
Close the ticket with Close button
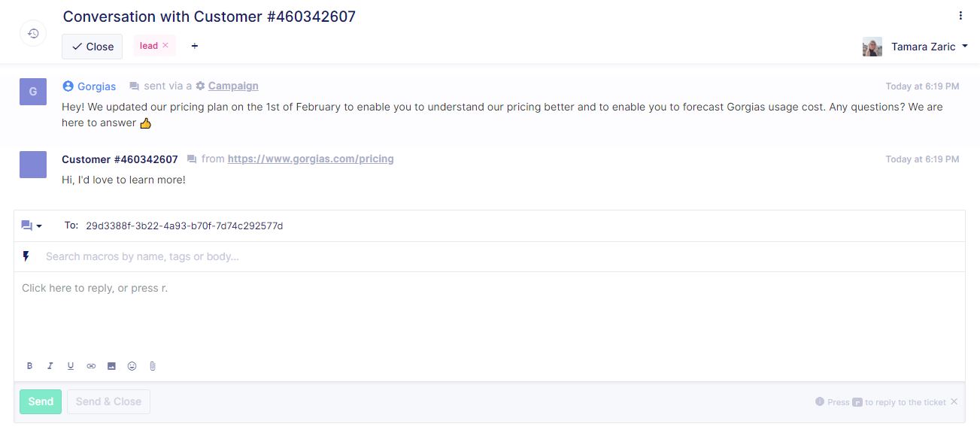pyautogui.click(x=92, y=47)
